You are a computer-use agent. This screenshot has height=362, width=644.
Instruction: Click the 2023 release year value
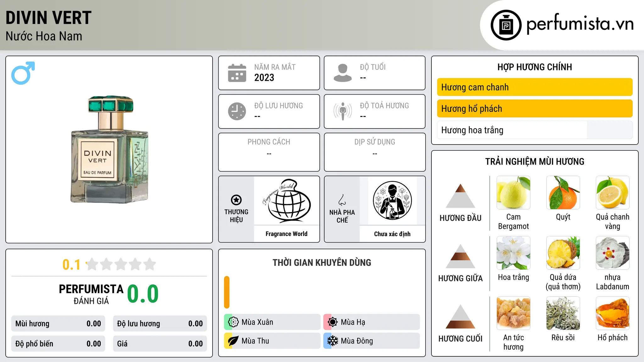(x=264, y=78)
